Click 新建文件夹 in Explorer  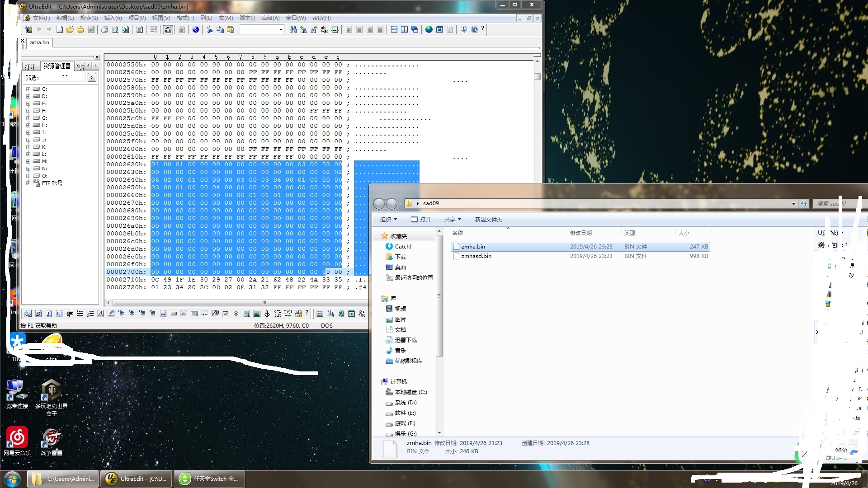pos(488,220)
